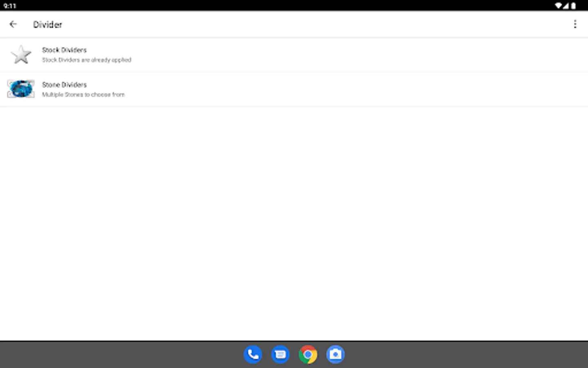Image resolution: width=588 pixels, height=368 pixels.
Task: Tap the blue stone thumbnail icon
Action: [21, 89]
